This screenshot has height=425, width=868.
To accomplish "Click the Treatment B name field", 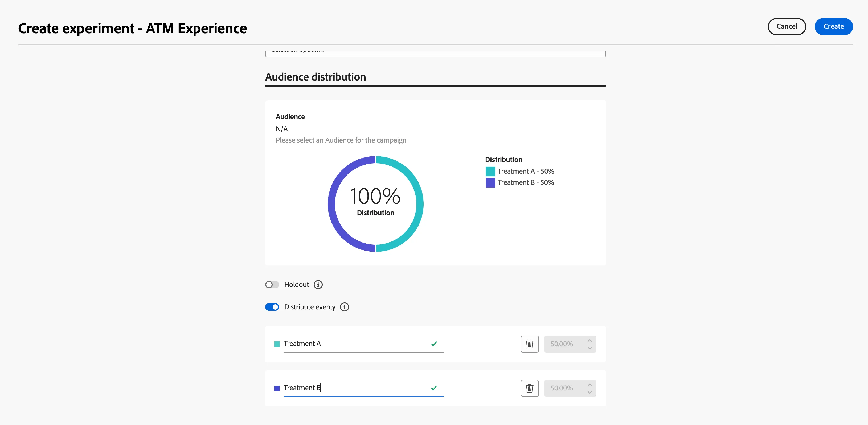I will (x=363, y=388).
